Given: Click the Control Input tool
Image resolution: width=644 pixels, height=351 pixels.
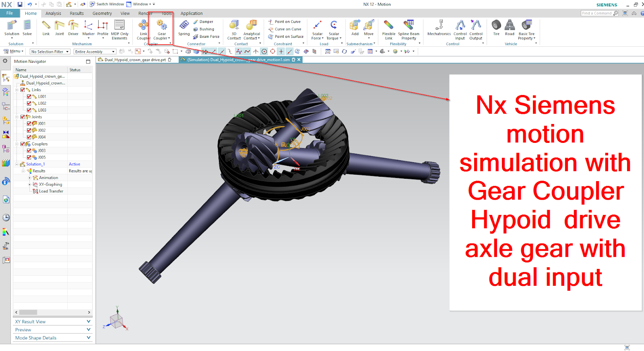Looking at the screenshot, I should 460,30.
